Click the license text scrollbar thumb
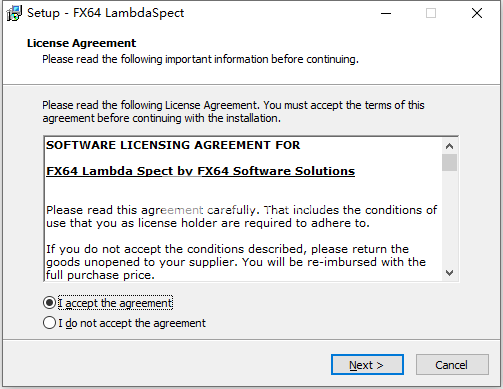 (x=449, y=162)
